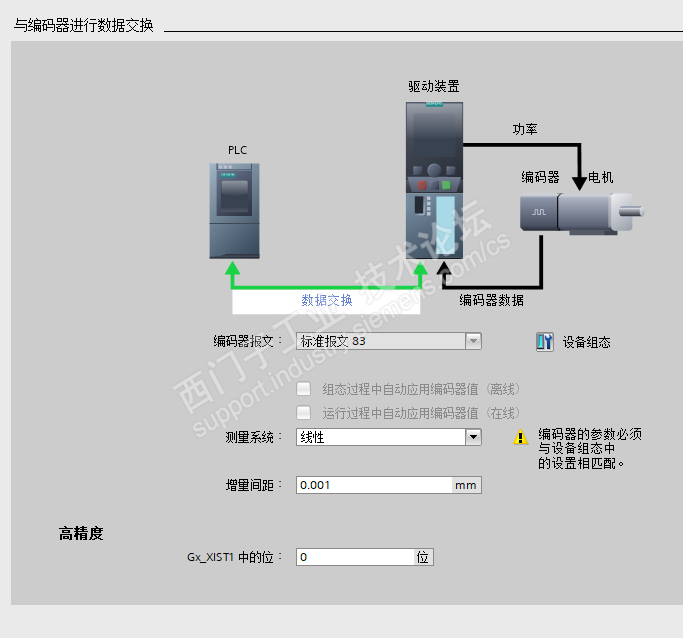
Task: Click the 增量间距 0.001 input field
Action: click(x=375, y=485)
